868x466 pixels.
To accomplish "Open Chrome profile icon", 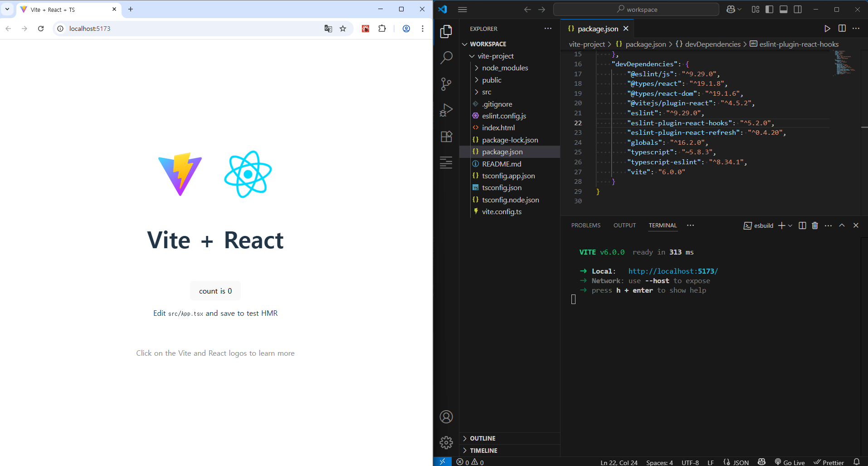I will point(406,29).
